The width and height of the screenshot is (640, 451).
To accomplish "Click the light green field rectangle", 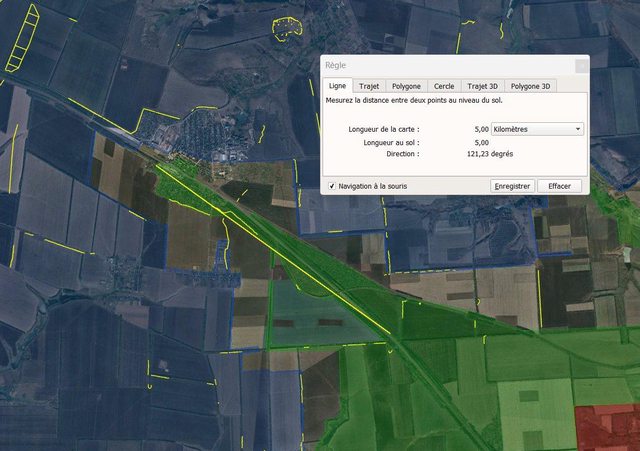I will pos(536,412).
